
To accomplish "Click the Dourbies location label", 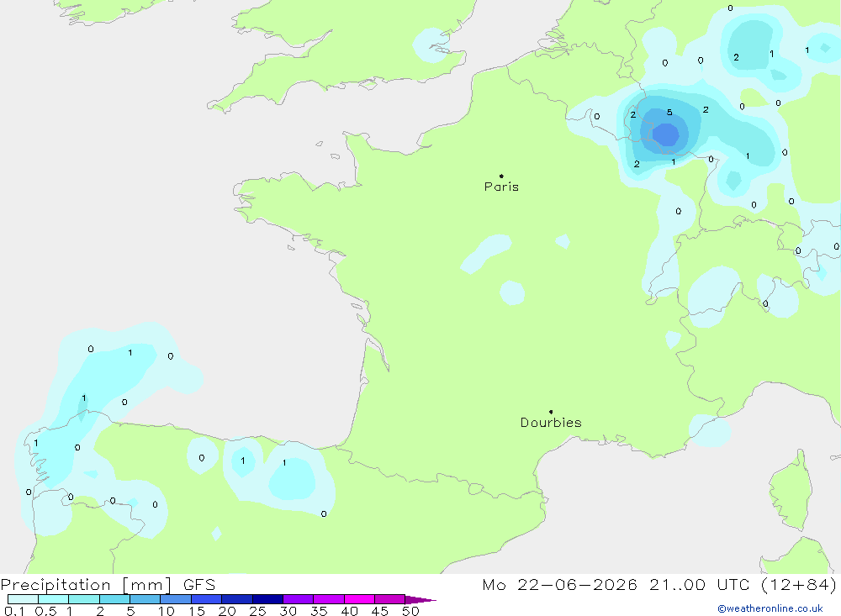I will point(551,423).
